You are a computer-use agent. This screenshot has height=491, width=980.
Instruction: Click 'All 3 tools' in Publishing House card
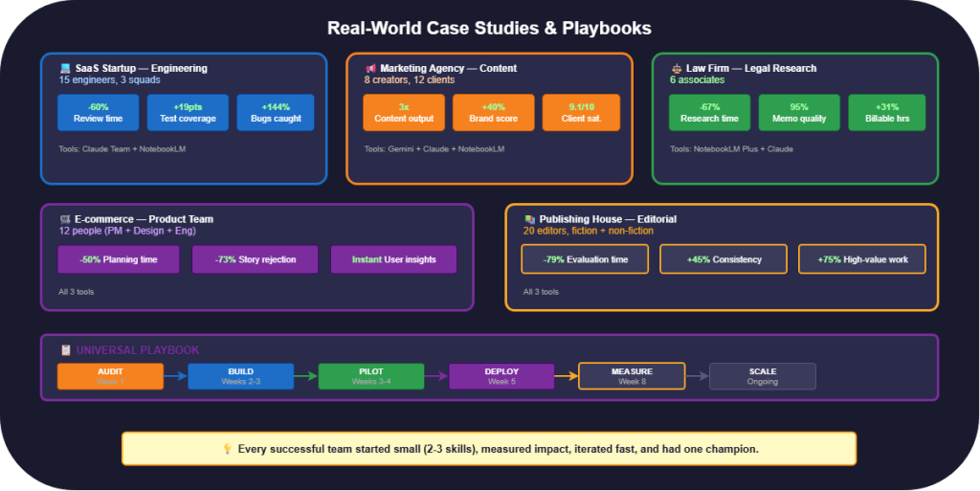(x=541, y=292)
